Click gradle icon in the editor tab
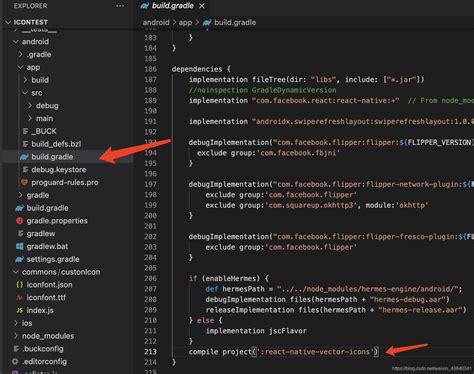 point(144,6)
